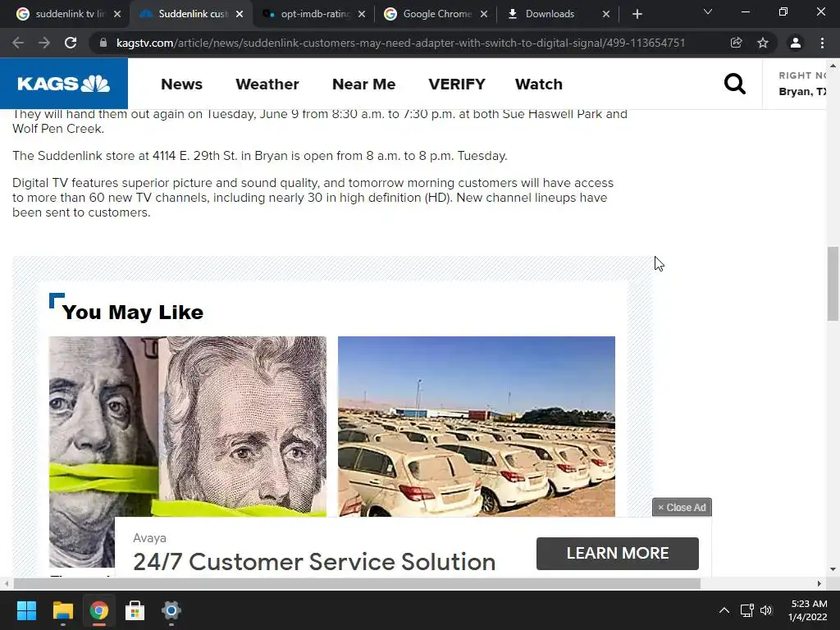The height and width of the screenshot is (630, 840).
Task: Open the News menu
Action: tap(181, 84)
